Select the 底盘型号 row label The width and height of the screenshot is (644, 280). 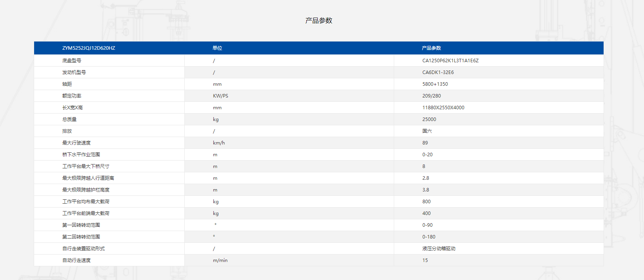72,61
